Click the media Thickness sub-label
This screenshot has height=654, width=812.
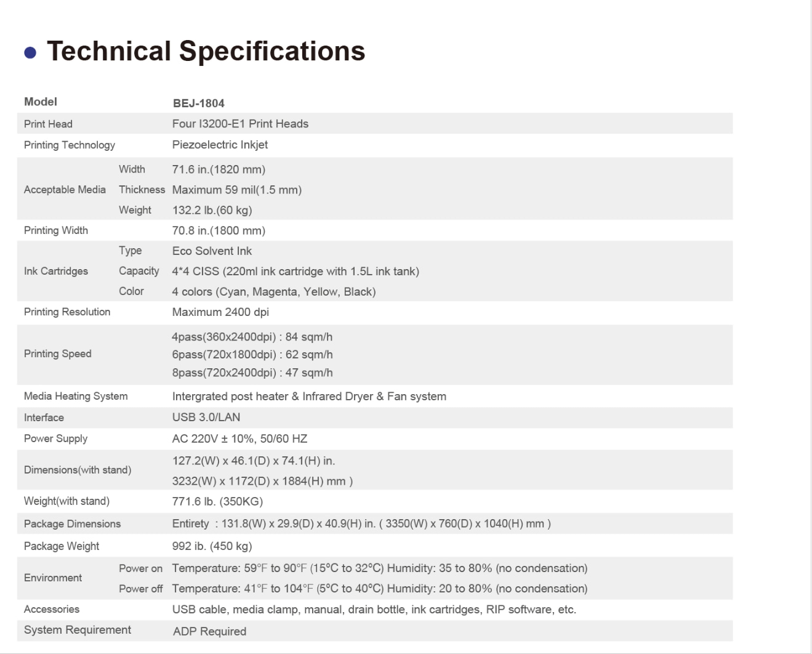pos(142,190)
